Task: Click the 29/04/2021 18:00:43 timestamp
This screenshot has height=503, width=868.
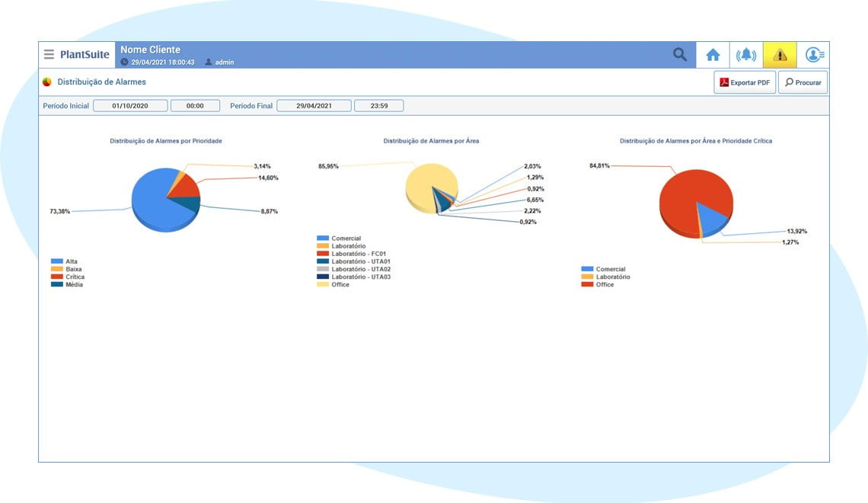Action: [x=163, y=62]
